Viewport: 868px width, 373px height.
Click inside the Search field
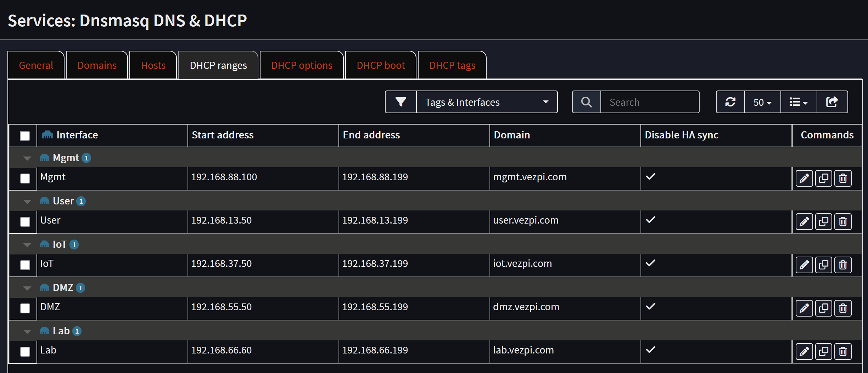[x=650, y=102]
